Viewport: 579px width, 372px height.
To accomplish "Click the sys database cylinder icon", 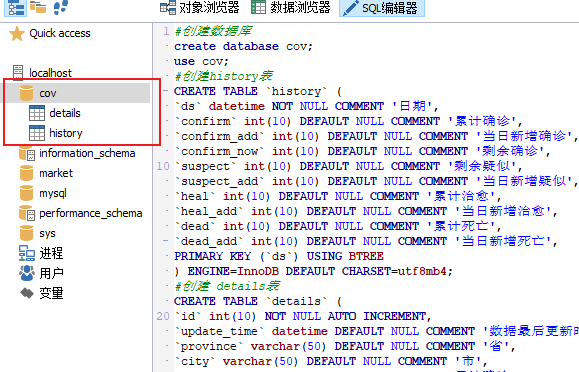I will (x=26, y=233).
